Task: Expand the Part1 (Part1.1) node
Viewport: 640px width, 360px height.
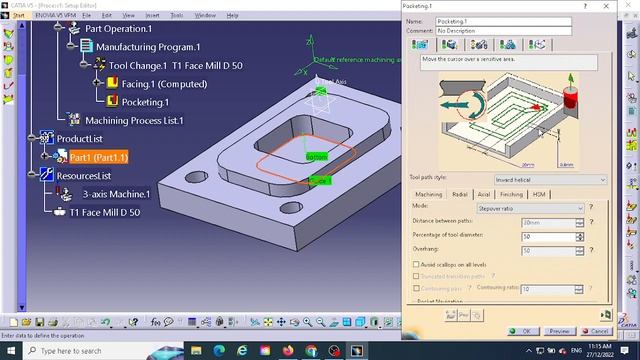Action: pos(44,156)
